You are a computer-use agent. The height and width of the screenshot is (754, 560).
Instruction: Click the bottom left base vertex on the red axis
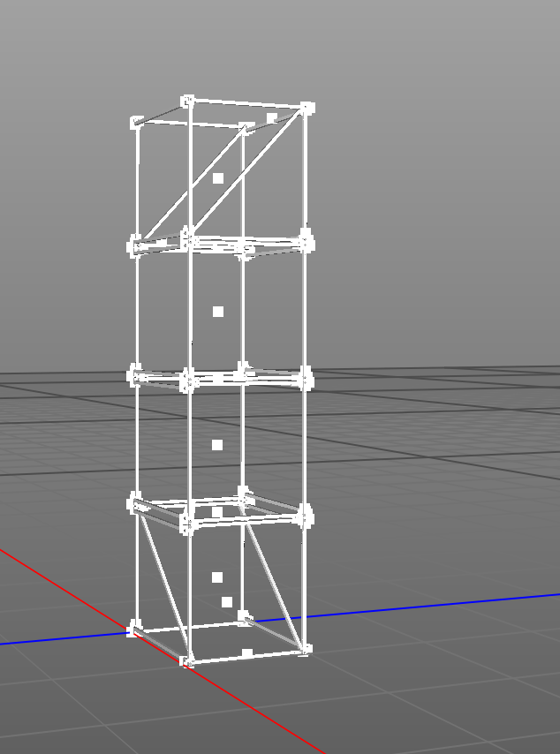coord(133,629)
